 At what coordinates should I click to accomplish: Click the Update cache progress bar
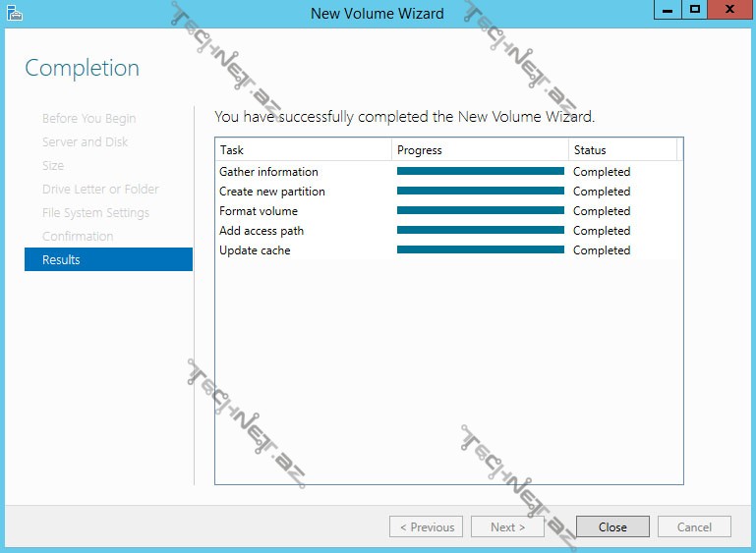[480, 250]
